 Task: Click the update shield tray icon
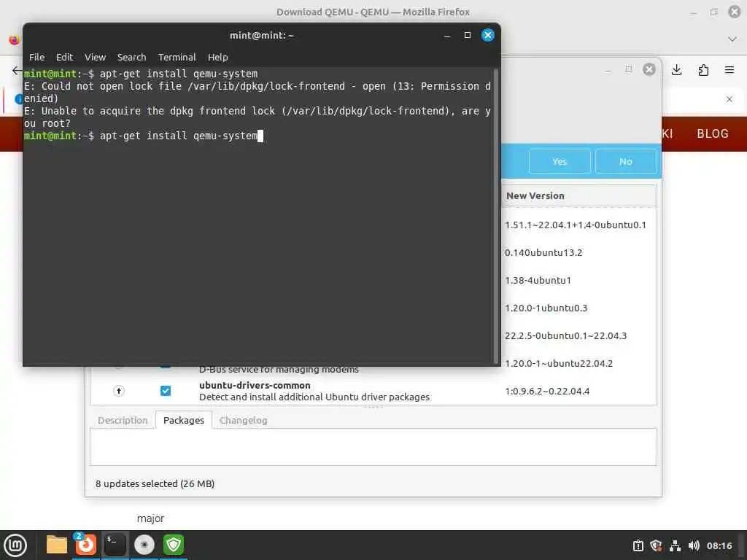click(656, 545)
